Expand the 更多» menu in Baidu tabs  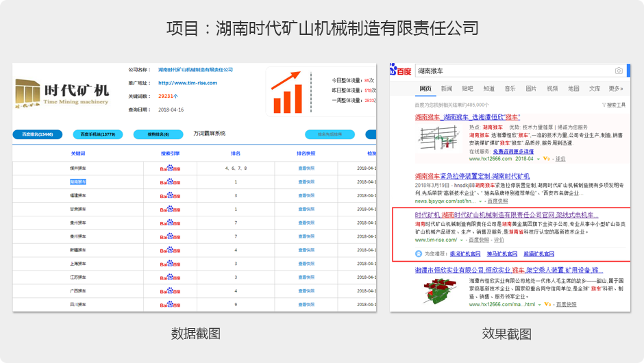616,88
